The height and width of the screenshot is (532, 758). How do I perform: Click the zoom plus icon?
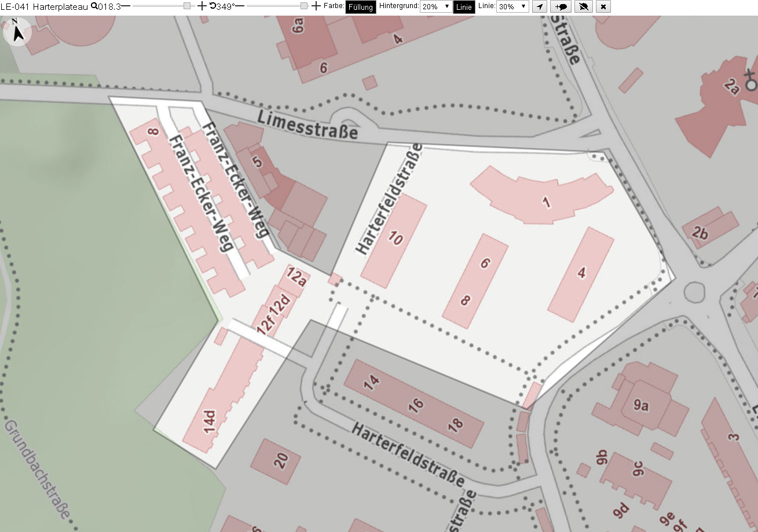pos(202,6)
